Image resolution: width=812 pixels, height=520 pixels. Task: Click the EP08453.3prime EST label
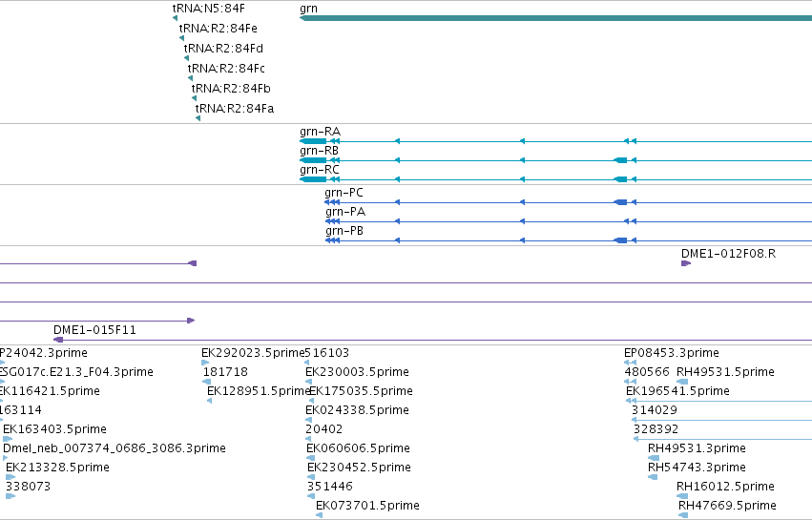(x=672, y=353)
